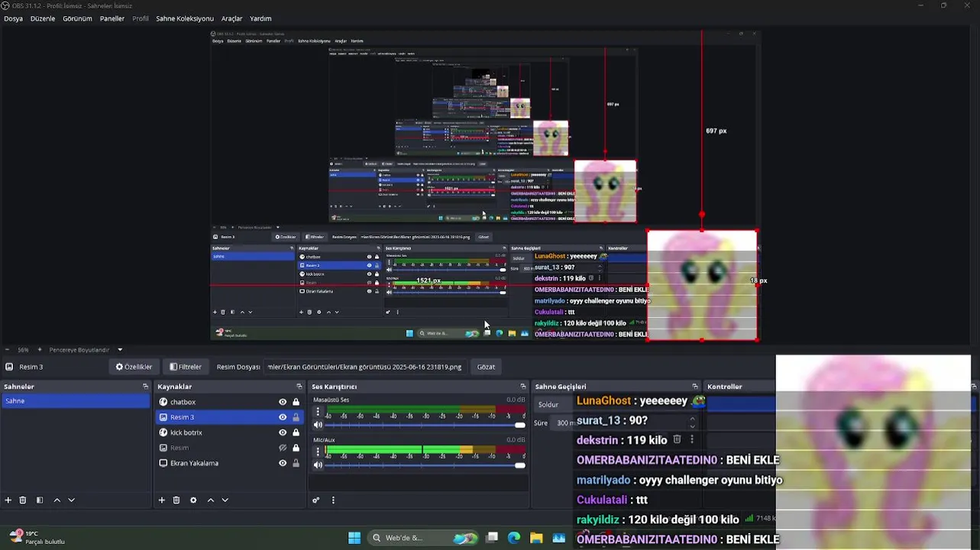Click the Filtreler button
The height and width of the screenshot is (550, 980).
186,367
